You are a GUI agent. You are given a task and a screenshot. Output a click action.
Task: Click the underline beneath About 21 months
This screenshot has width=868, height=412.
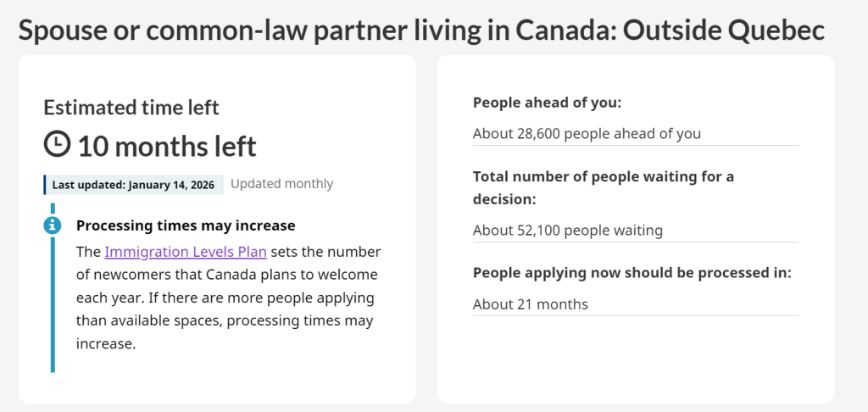[x=636, y=315]
